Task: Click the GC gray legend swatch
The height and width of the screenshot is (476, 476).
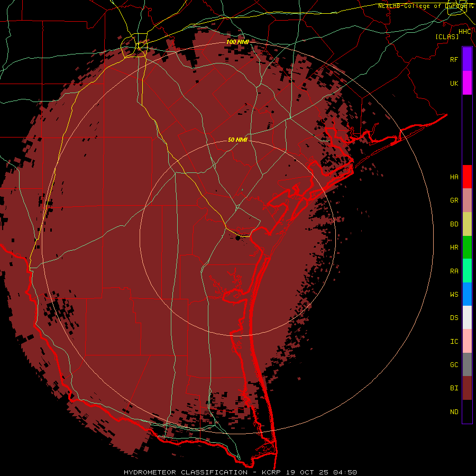Action: click(x=467, y=364)
